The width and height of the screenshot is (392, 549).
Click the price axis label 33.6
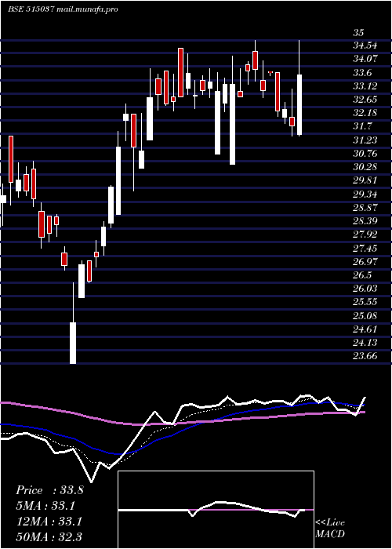click(363, 73)
